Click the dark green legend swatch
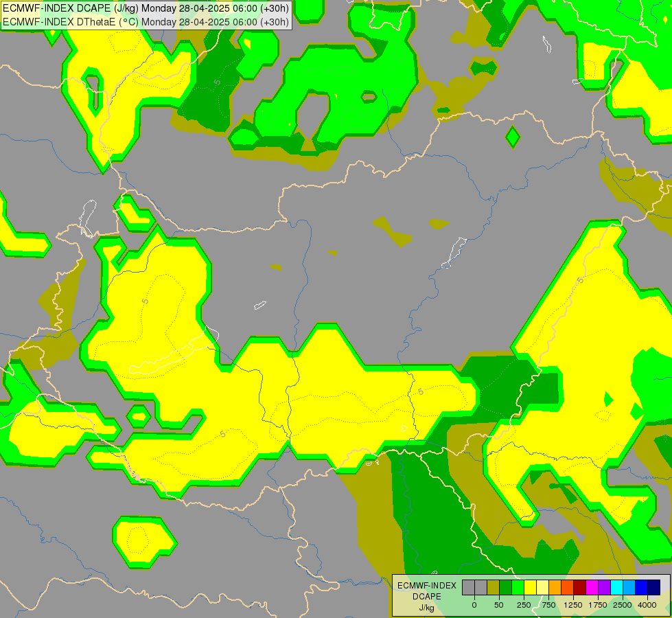The height and width of the screenshot is (618, 672). 505,587
